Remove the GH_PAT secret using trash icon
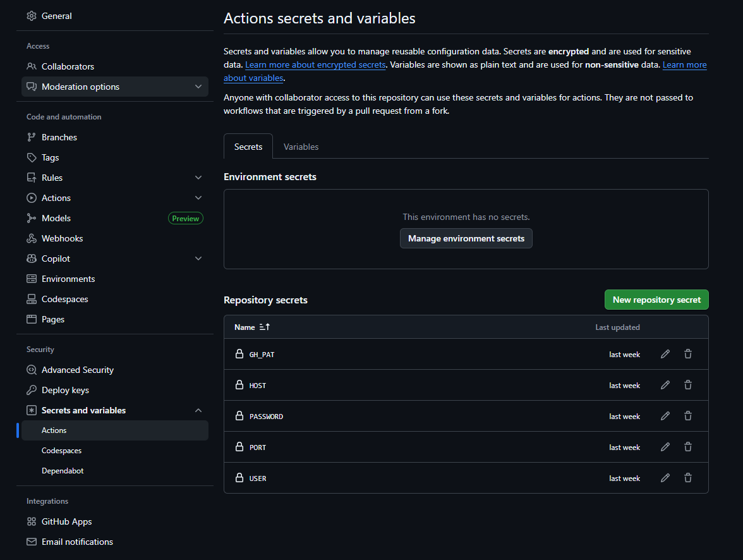Screen dimensions: 743x560 pyautogui.click(x=688, y=355)
